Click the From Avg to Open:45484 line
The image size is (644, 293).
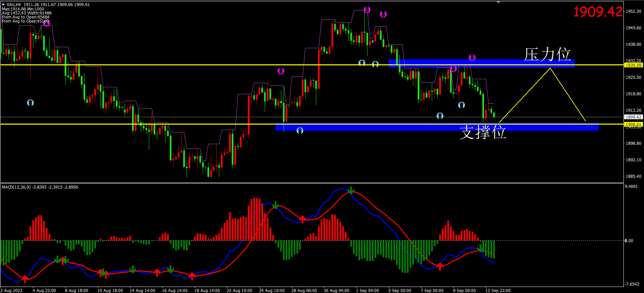click(x=26, y=17)
